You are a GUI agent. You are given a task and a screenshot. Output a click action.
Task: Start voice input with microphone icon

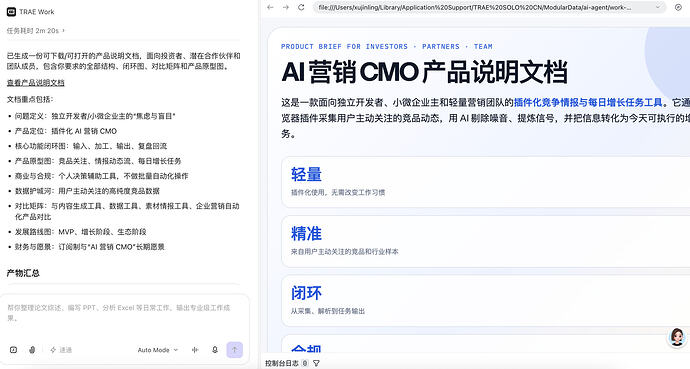[x=215, y=350]
